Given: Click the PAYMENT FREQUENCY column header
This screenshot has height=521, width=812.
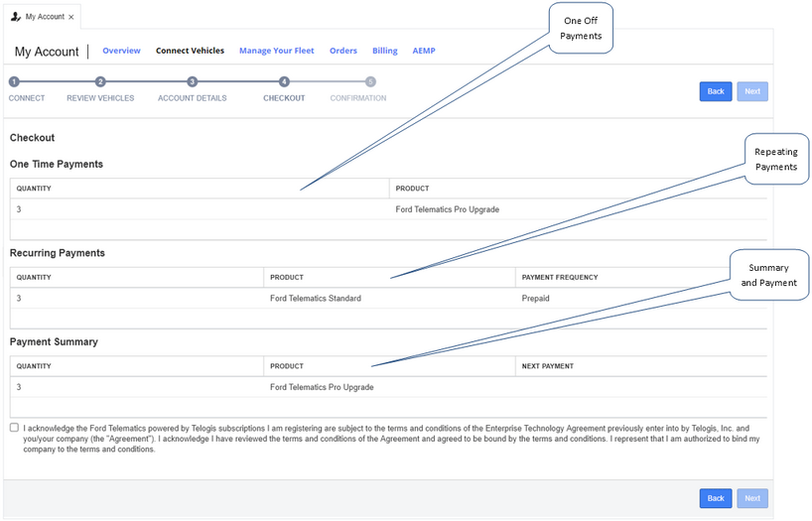Looking at the screenshot, I should pos(560,277).
